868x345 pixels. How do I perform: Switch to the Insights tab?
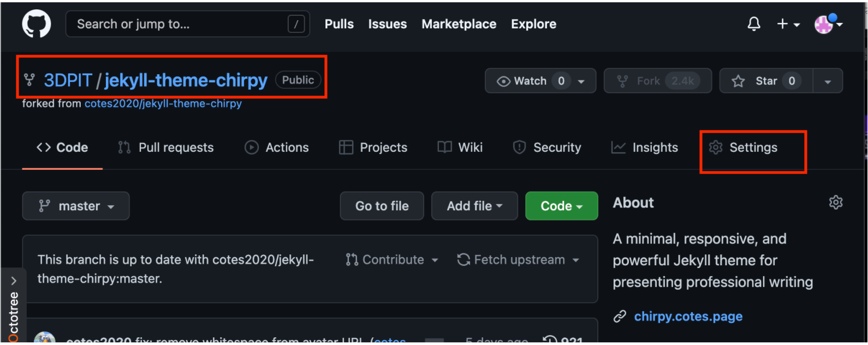(645, 147)
